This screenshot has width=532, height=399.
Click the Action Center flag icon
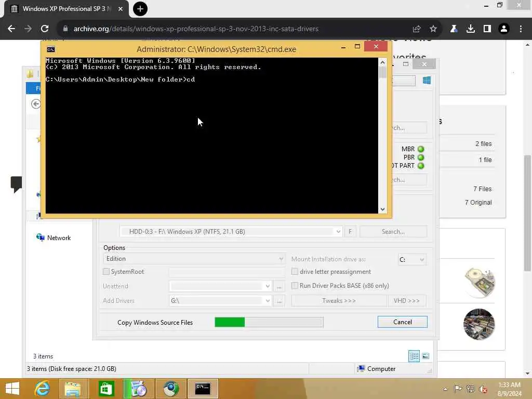click(x=458, y=389)
